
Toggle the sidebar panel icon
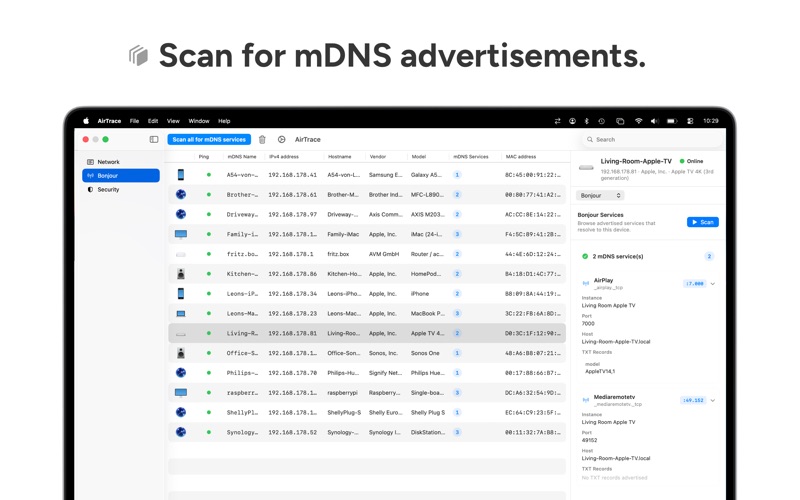point(154,139)
